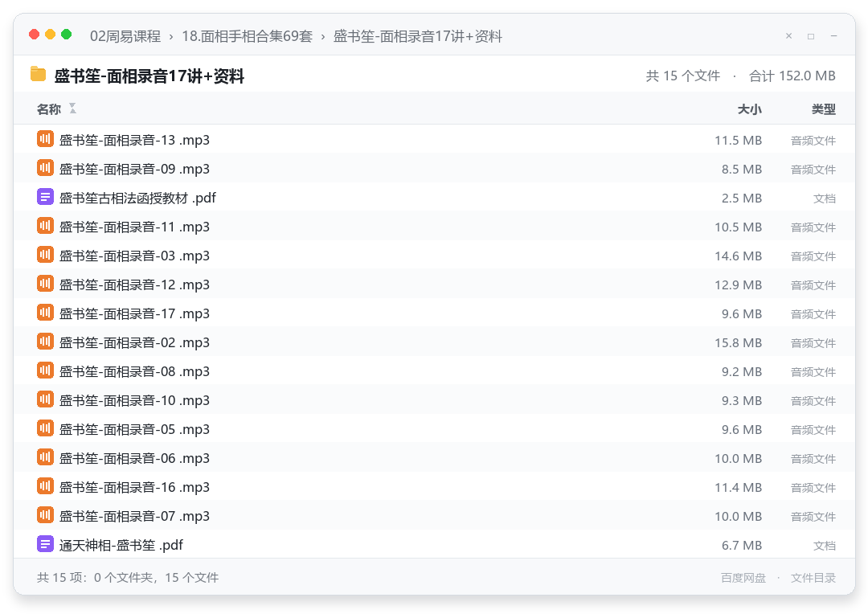Click the 12.9 MB size value
The height and width of the screenshot is (614, 868).
[738, 285]
